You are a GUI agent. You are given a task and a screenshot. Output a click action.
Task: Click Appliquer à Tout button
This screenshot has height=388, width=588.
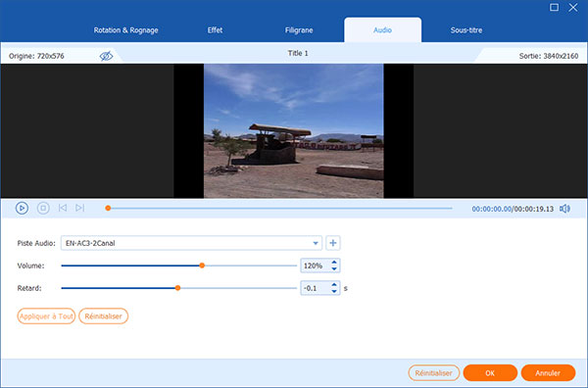tap(46, 316)
